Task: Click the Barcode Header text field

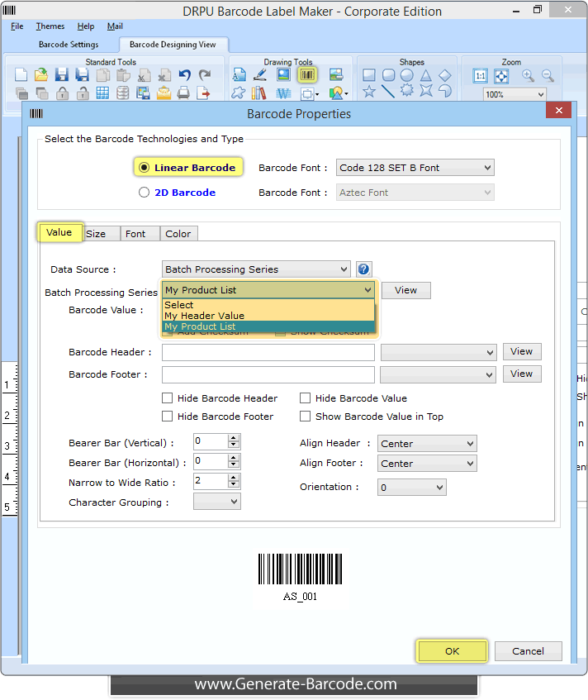Action: (x=268, y=353)
